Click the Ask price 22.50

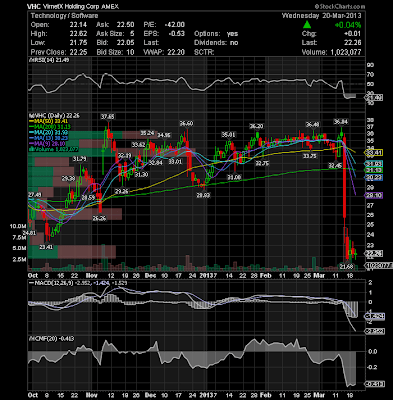pos(125,25)
